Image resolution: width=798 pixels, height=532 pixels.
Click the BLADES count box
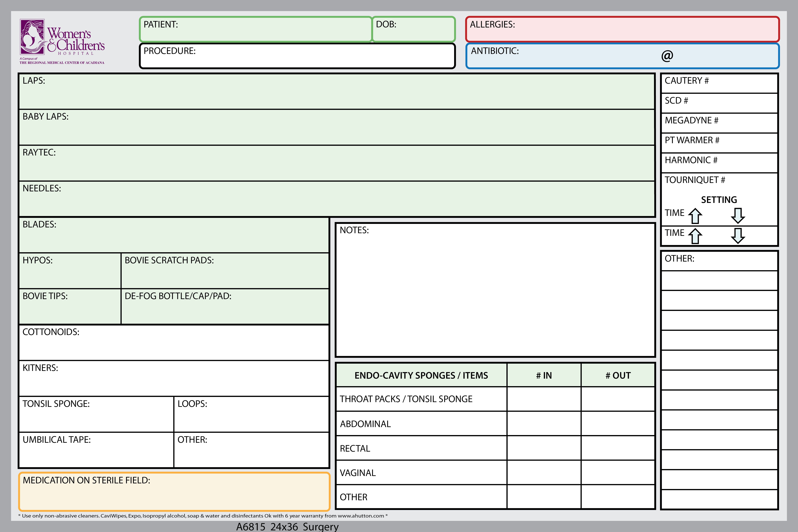point(174,235)
